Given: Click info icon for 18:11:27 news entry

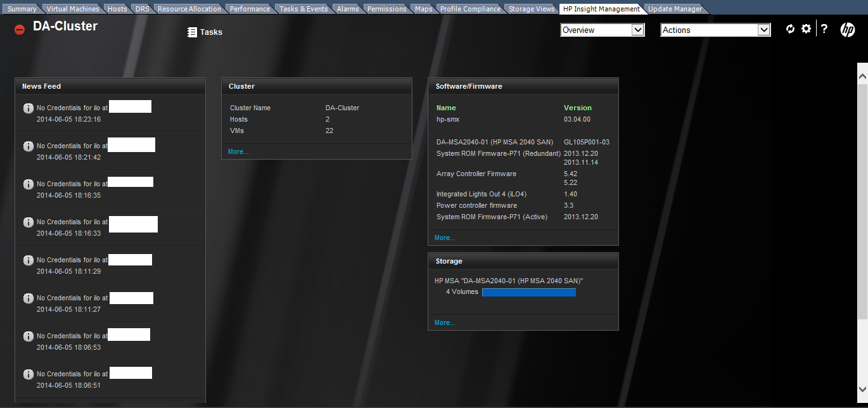Looking at the screenshot, I should coord(29,298).
